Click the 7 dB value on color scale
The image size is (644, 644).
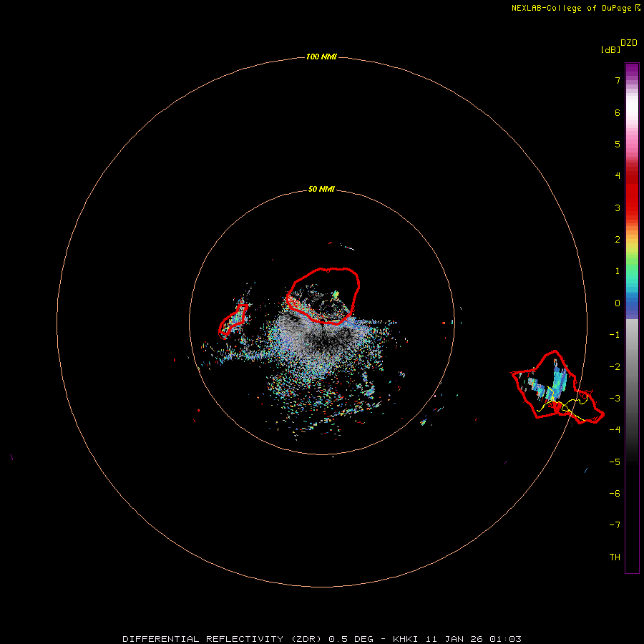click(618, 80)
